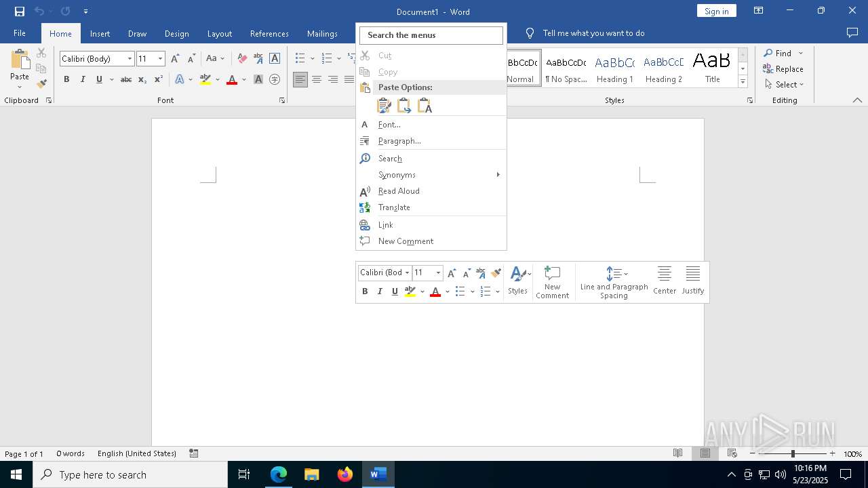Adjust the zoom slider in the status bar

(792, 453)
